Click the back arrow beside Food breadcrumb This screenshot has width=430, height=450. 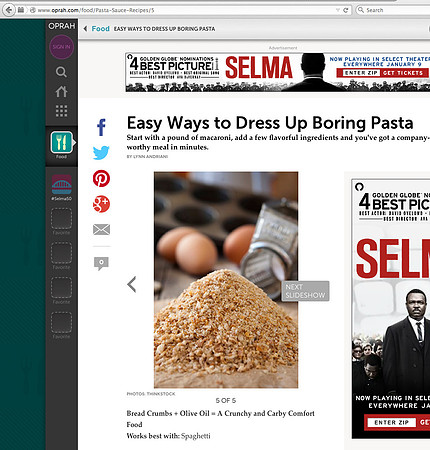[x=85, y=29]
